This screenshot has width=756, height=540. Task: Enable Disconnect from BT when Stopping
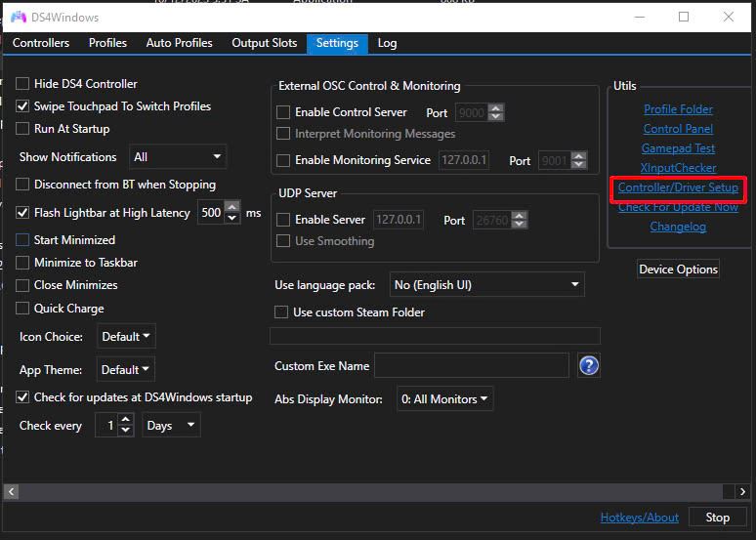(x=22, y=185)
